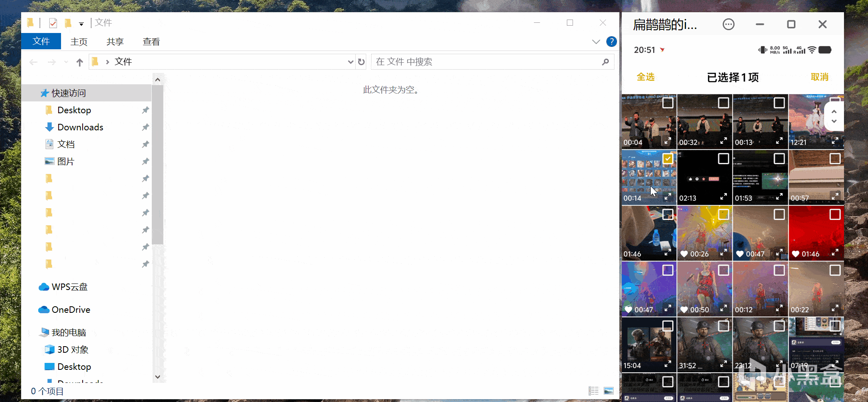Image resolution: width=868 pixels, height=402 pixels.
Task: Expand the 00:22 video to fullscreen preview
Action: [835, 308]
